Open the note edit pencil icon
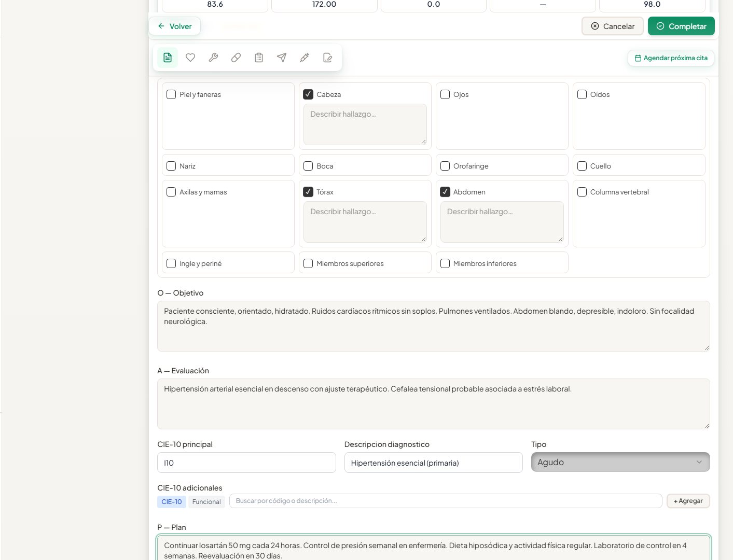The image size is (733, 560). (x=327, y=58)
